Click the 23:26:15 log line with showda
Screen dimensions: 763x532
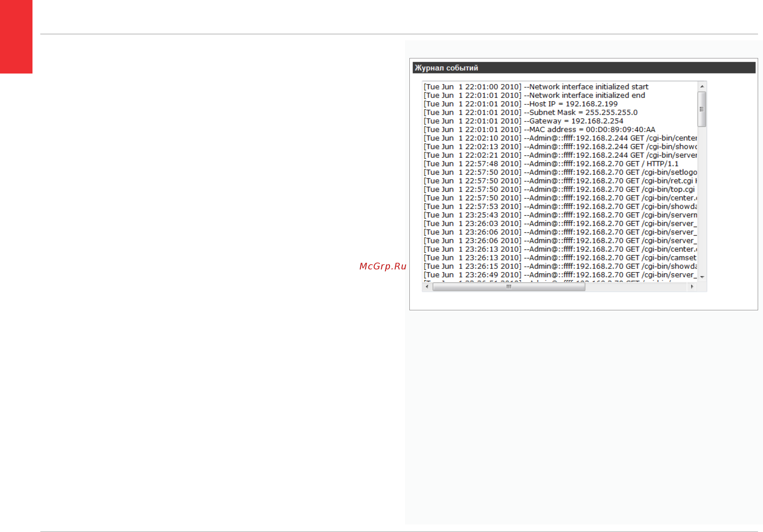point(560,266)
